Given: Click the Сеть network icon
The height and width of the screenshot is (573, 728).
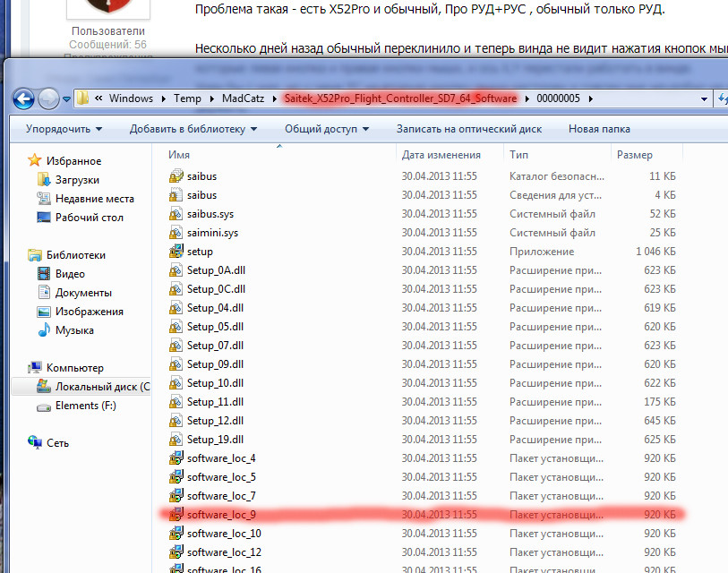Looking at the screenshot, I should tap(34, 442).
